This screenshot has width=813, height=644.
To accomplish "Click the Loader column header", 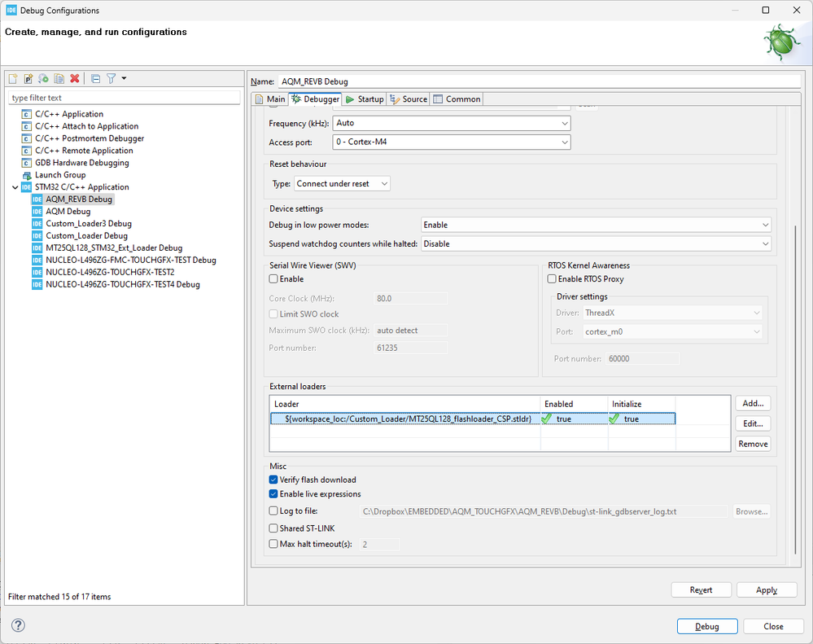I will point(405,404).
